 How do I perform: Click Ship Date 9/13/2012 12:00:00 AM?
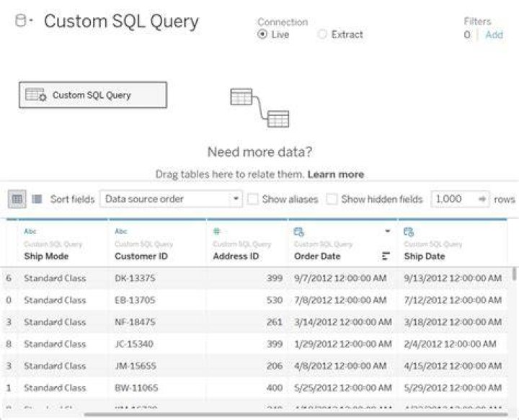click(x=453, y=278)
